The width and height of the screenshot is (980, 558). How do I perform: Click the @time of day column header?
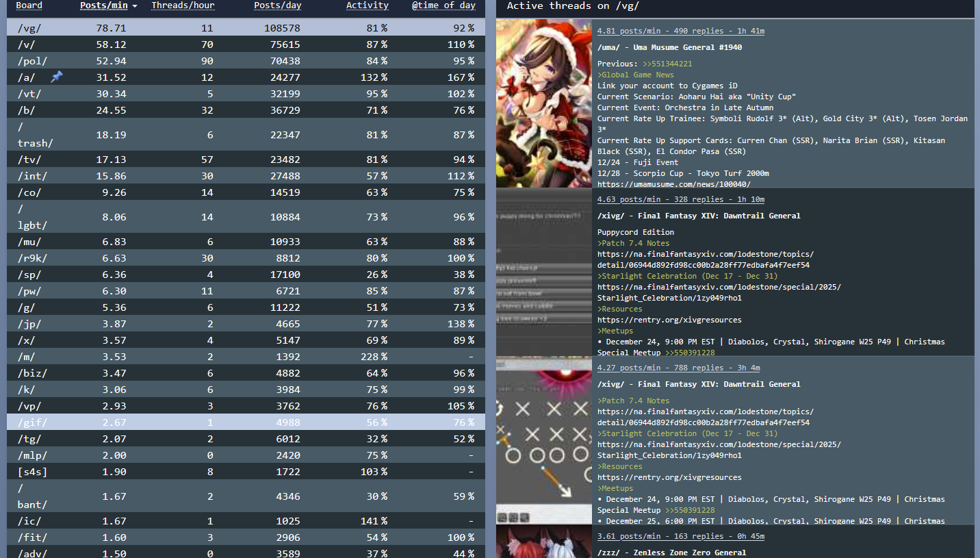click(443, 5)
